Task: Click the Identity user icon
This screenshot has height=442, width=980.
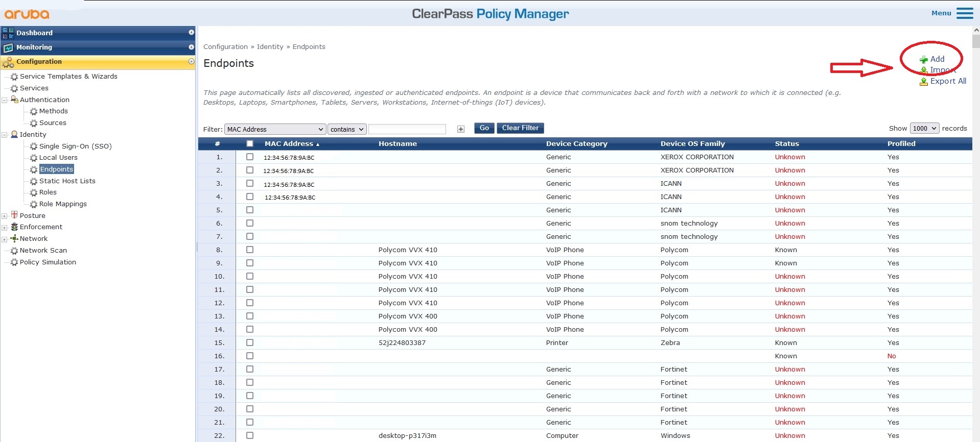Action: pyautogui.click(x=14, y=134)
